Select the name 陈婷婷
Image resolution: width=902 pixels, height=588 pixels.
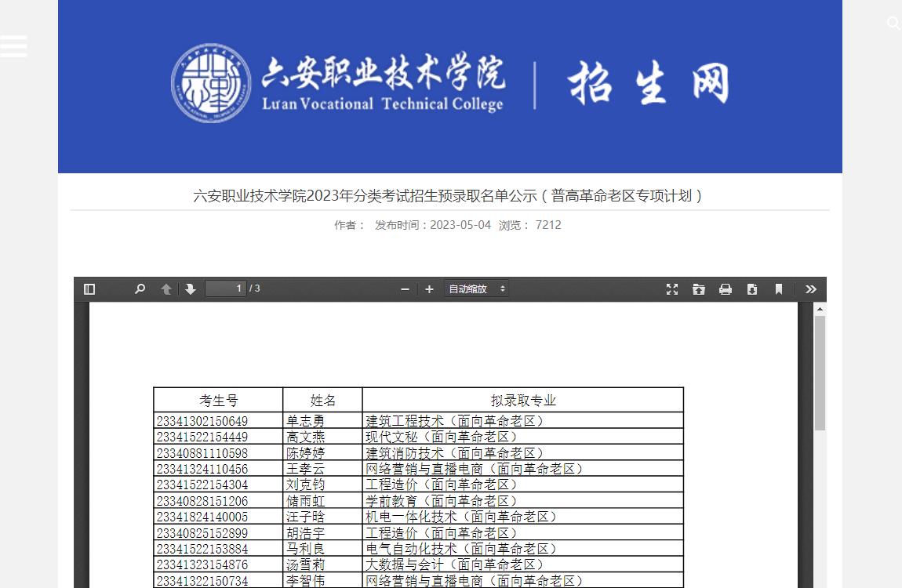tap(305, 453)
